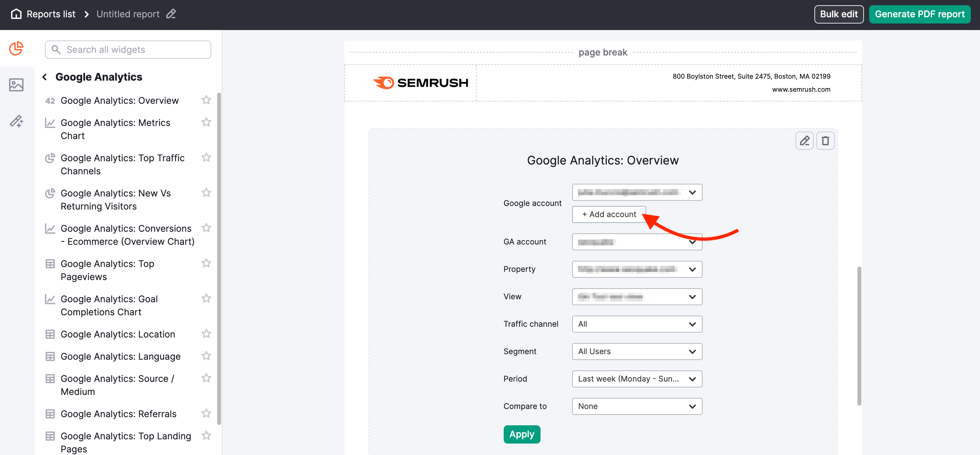Click the Reports list home icon
The width and height of the screenshot is (980, 455).
tap(16, 14)
